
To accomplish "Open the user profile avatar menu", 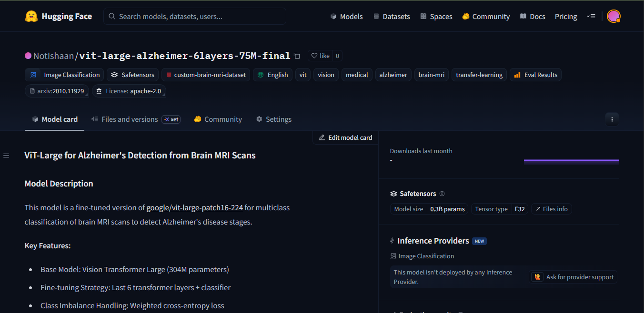I will coord(614,16).
